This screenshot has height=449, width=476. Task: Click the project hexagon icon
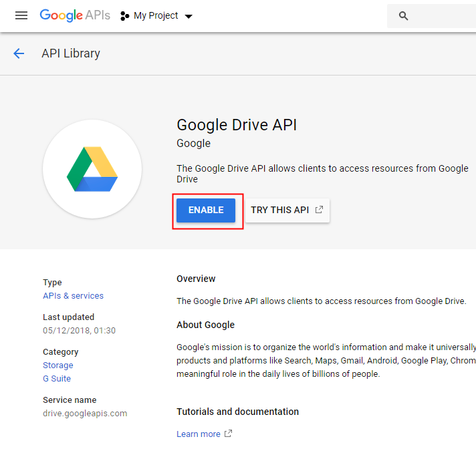pos(125,16)
